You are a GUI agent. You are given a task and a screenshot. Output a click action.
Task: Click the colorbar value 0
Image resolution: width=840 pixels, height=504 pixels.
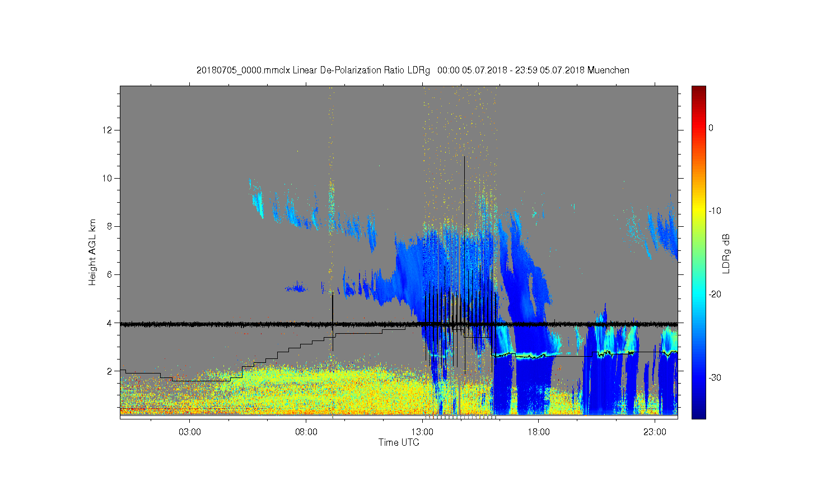(x=711, y=128)
